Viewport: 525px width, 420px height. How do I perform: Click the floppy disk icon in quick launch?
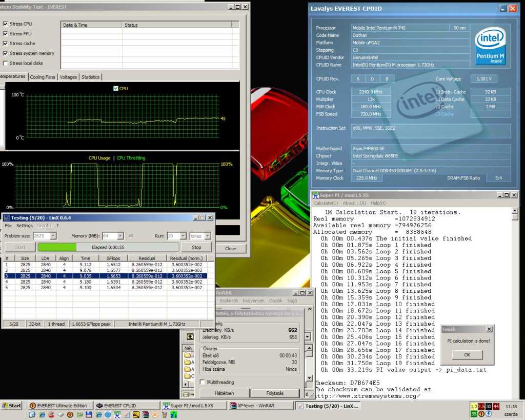89,414
